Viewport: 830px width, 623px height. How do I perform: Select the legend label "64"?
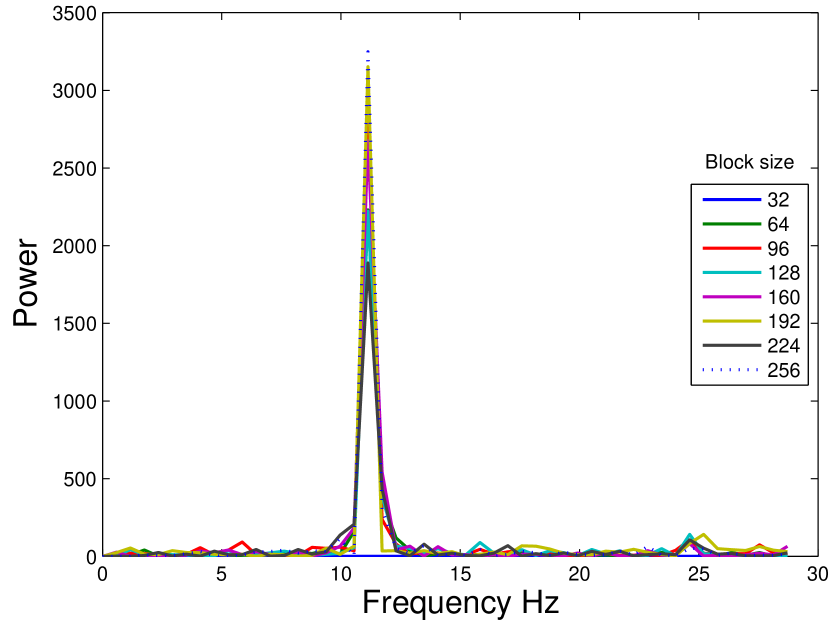click(778, 224)
